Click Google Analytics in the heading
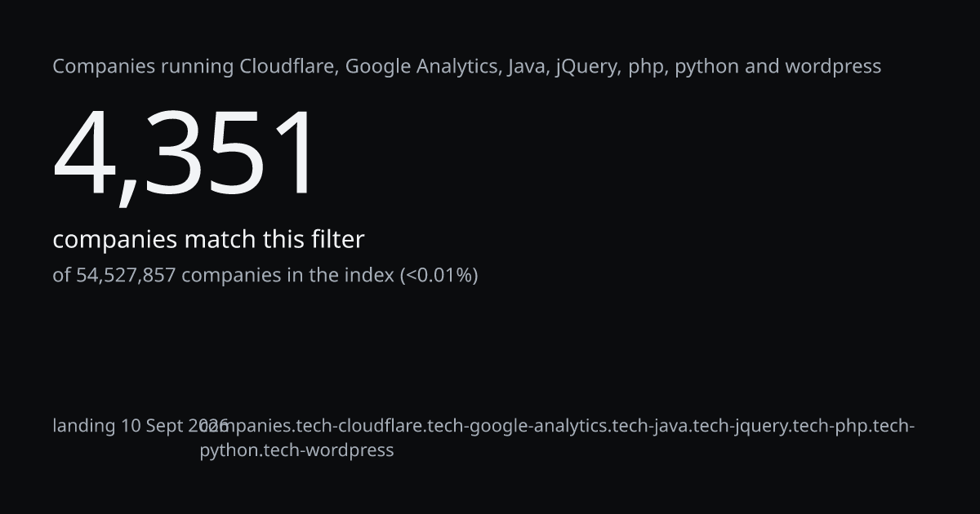The width and height of the screenshot is (980, 514). coord(422,67)
